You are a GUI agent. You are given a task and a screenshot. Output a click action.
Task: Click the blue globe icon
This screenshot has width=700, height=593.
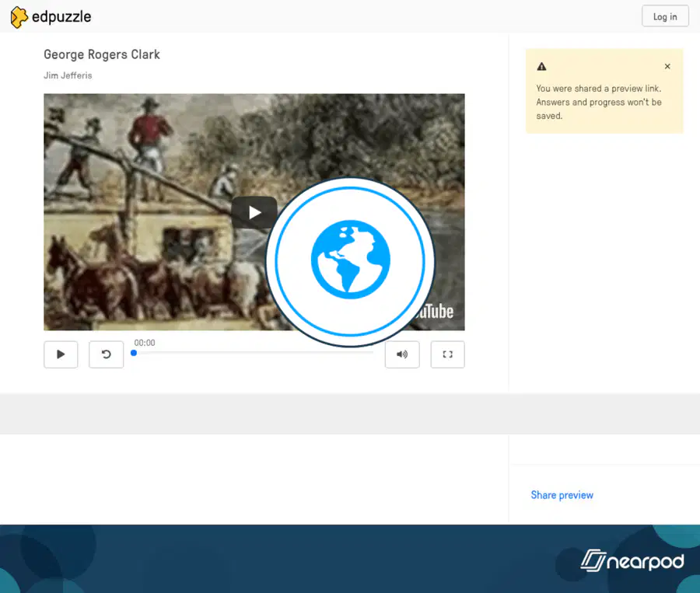coord(351,260)
